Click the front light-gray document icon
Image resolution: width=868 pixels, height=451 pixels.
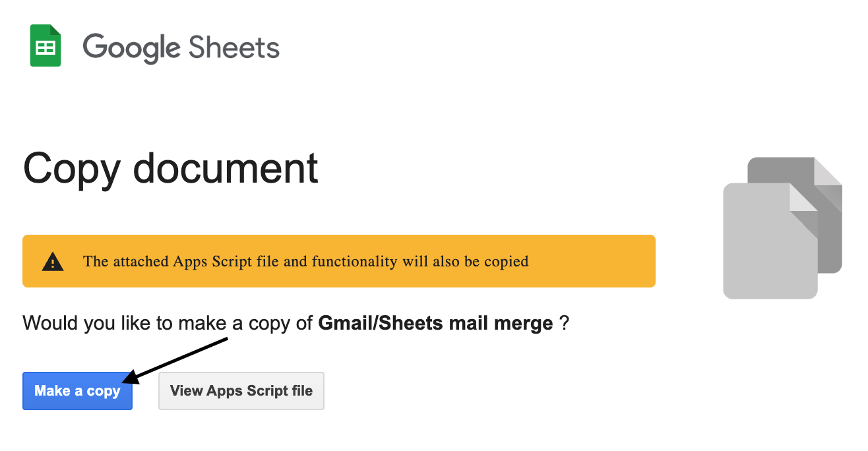pyautogui.click(x=770, y=241)
